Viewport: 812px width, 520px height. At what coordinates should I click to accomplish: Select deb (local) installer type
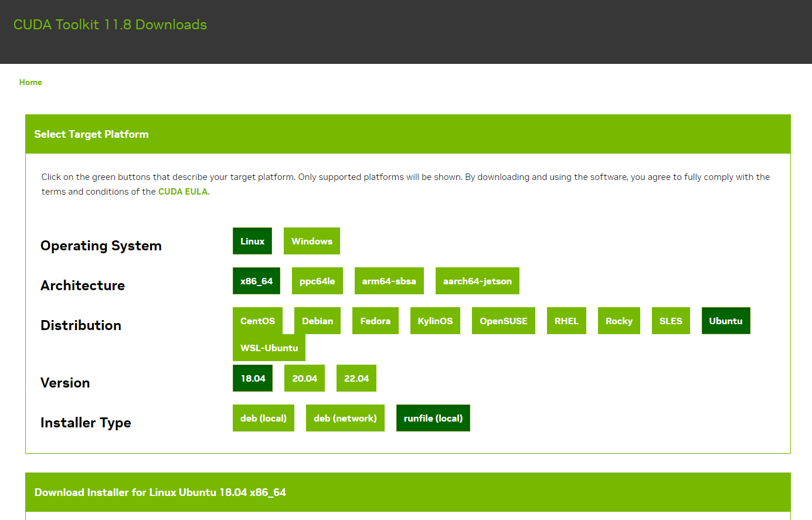263,418
